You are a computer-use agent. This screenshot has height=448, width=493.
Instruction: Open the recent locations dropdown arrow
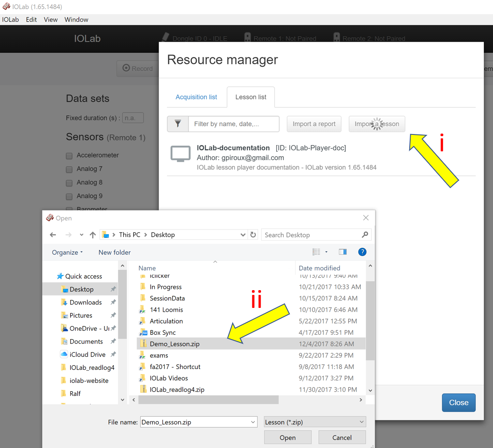coord(82,235)
